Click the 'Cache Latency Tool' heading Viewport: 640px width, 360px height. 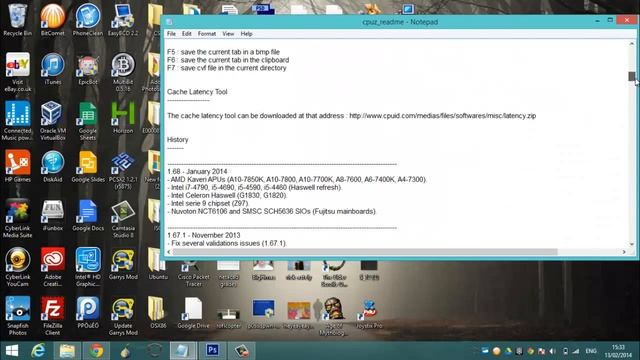point(197,92)
